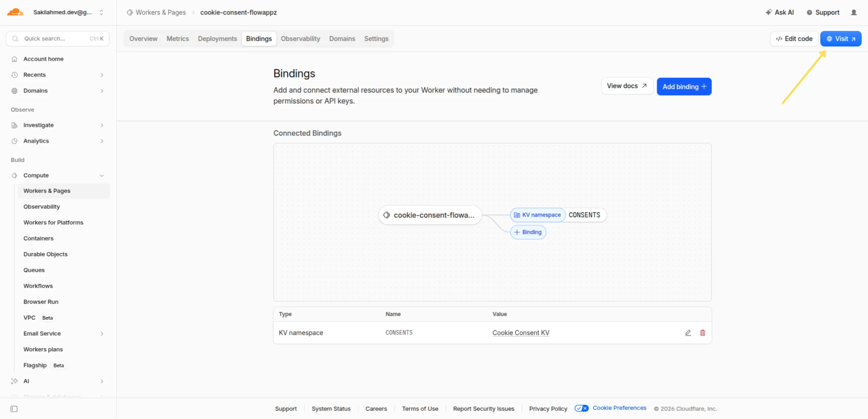Click the + Binding node in graph
The width and height of the screenshot is (868, 419).
point(528,232)
